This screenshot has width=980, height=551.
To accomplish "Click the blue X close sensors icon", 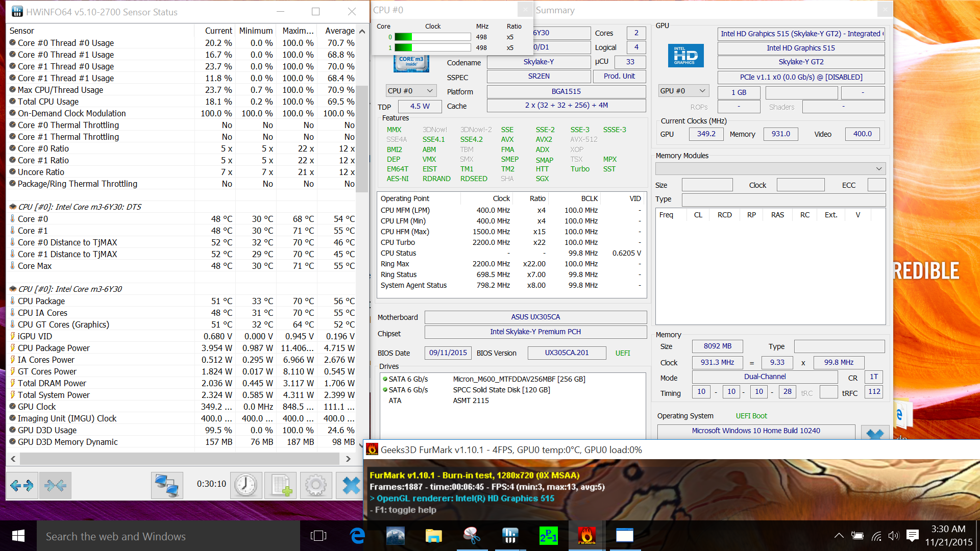I will [351, 485].
